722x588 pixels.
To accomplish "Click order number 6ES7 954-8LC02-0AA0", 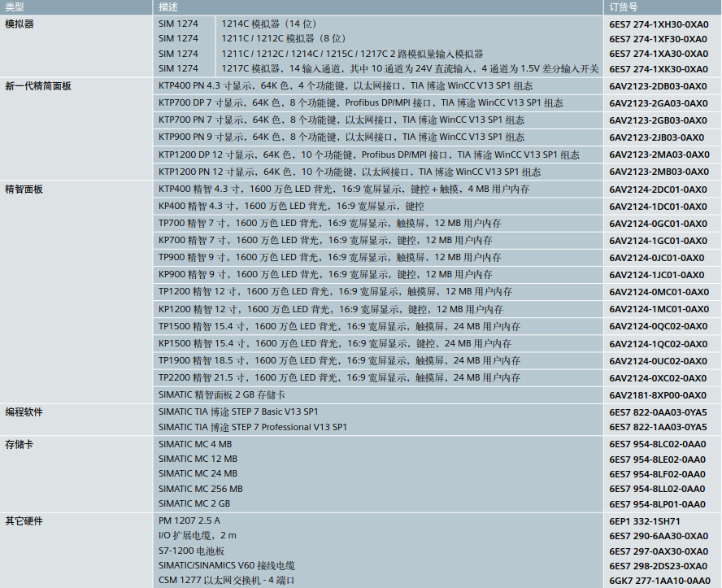I will pyautogui.click(x=658, y=444).
